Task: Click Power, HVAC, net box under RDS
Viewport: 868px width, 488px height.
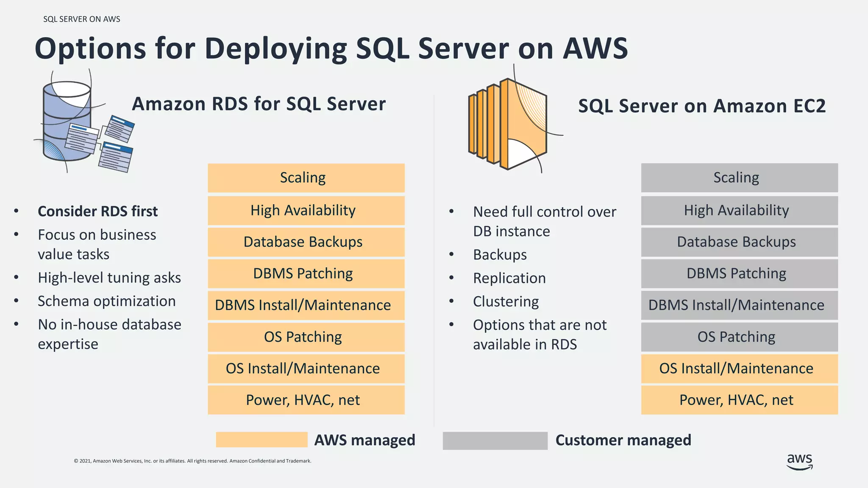Action: click(306, 400)
